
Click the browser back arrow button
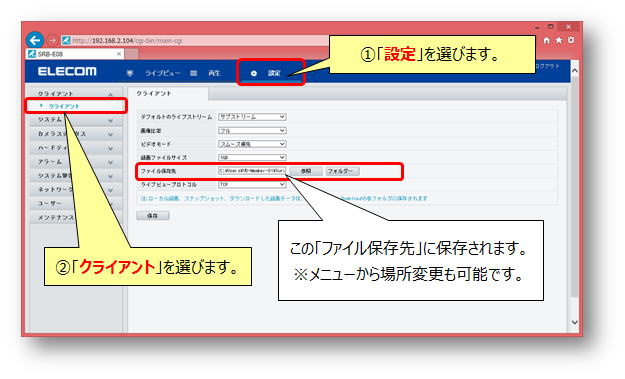click(35, 40)
